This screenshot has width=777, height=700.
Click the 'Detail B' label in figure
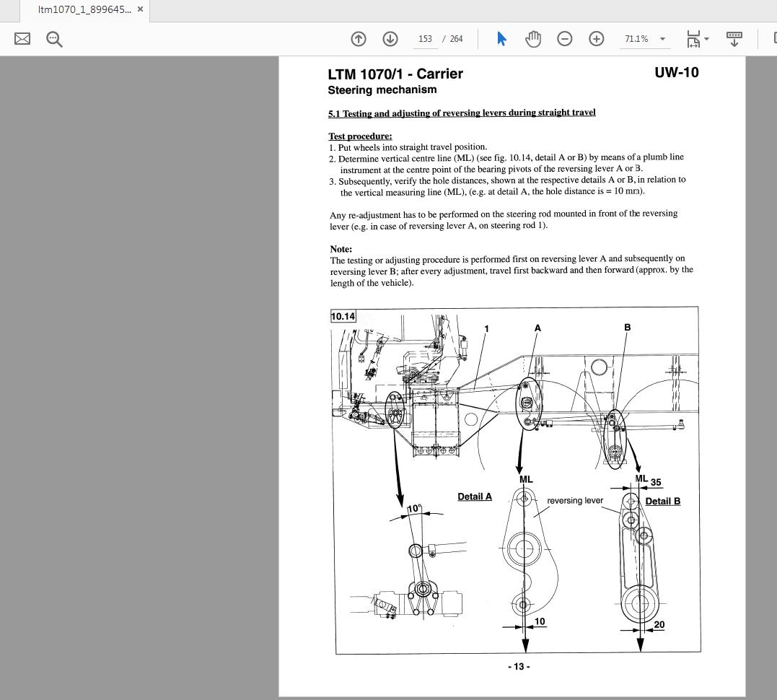(662, 502)
